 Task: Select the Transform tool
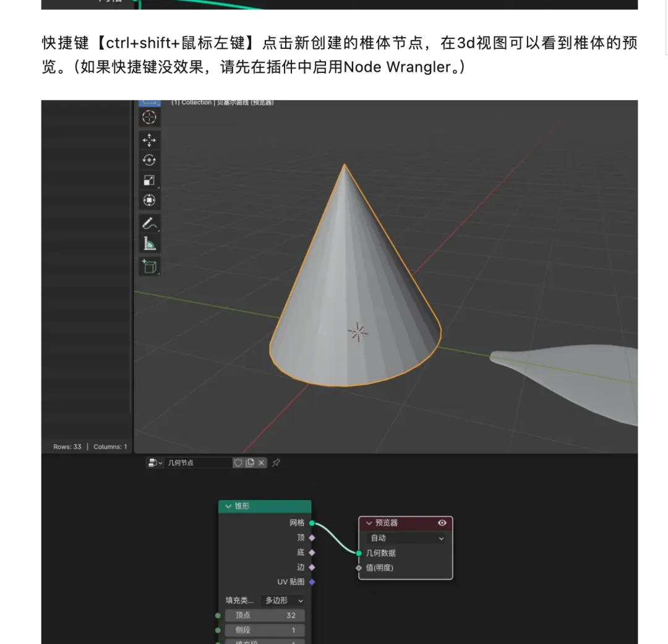tap(149, 200)
